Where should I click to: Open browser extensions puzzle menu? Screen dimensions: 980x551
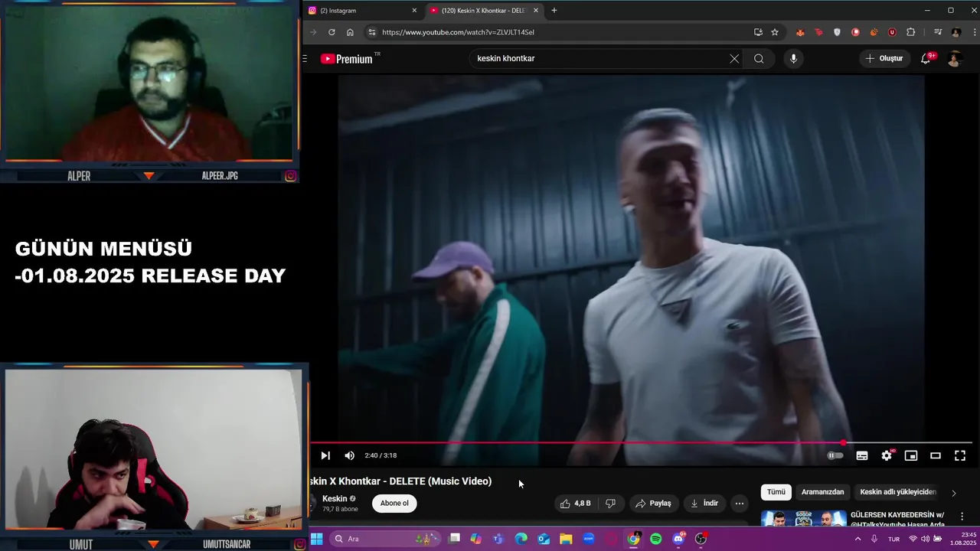pyautogui.click(x=910, y=32)
